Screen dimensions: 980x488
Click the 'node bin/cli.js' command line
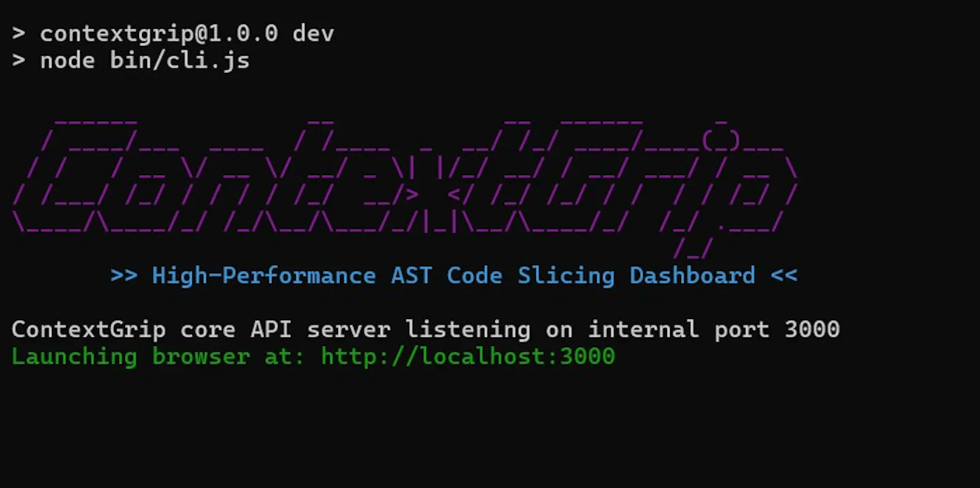coord(130,61)
